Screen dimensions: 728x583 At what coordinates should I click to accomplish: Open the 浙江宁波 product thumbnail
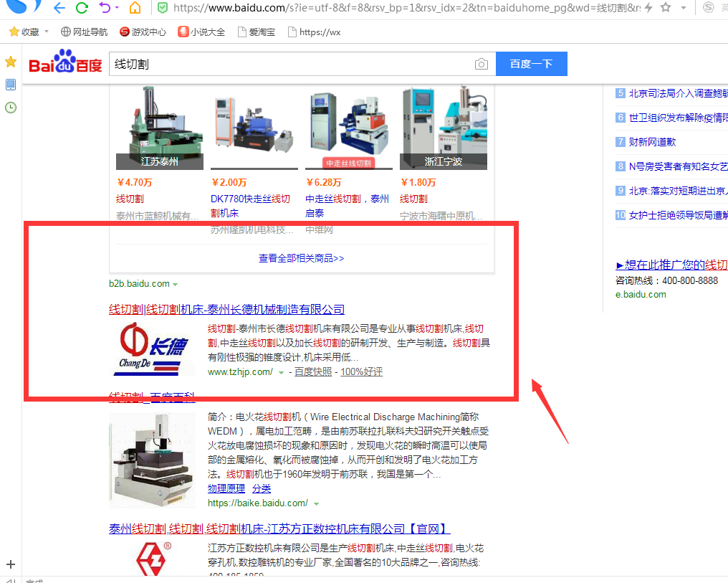coord(444,127)
